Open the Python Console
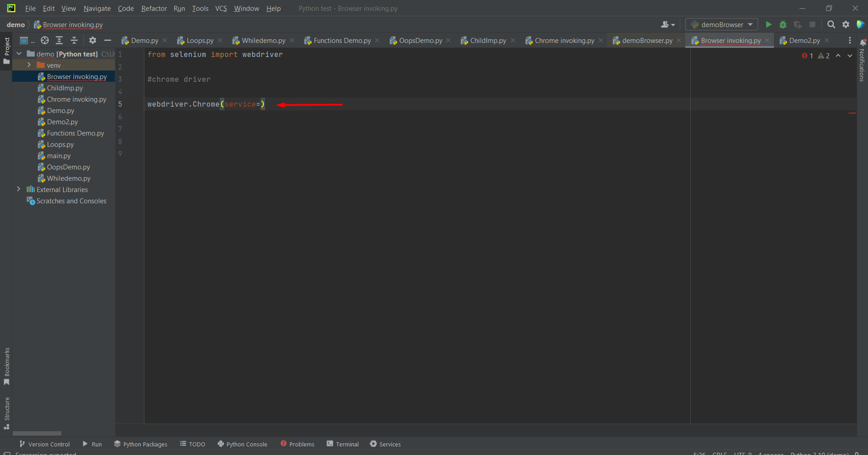 [242, 444]
